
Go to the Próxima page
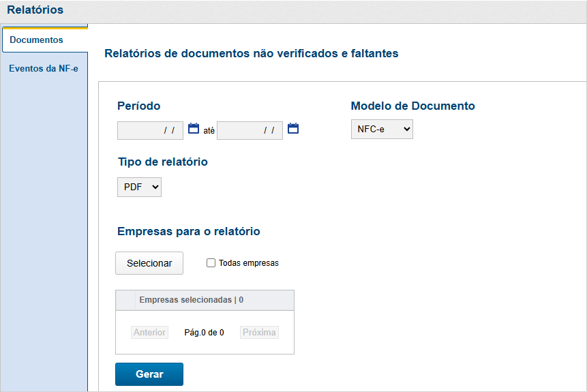click(x=259, y=333)
